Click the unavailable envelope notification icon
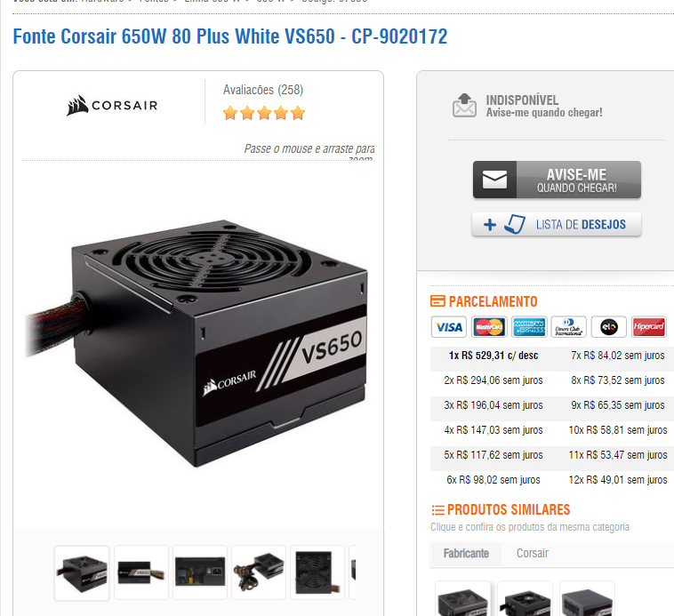Screen dimensions: 674x616 (x=464, y=105)
